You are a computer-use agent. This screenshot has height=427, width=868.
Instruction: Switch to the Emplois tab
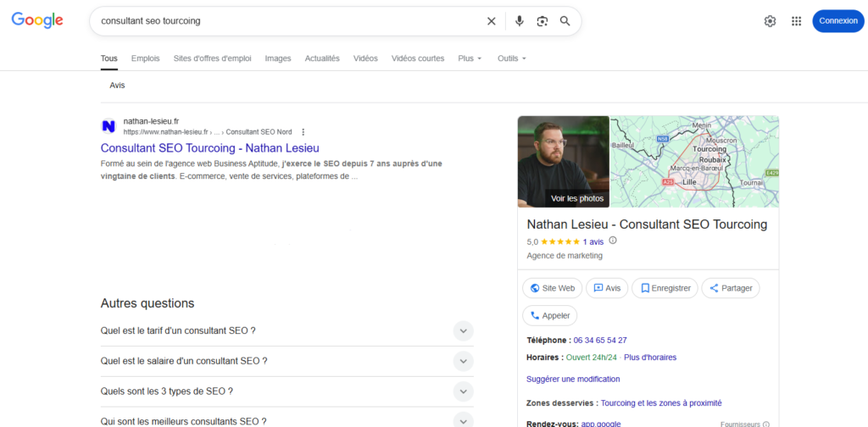pos(146,58)
